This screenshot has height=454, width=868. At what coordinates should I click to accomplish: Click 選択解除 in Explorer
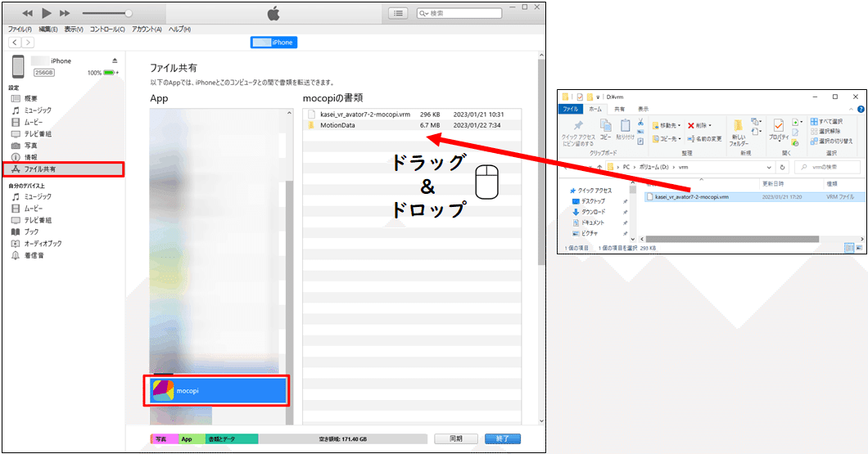pyautogui.click(x=825, y=132)
